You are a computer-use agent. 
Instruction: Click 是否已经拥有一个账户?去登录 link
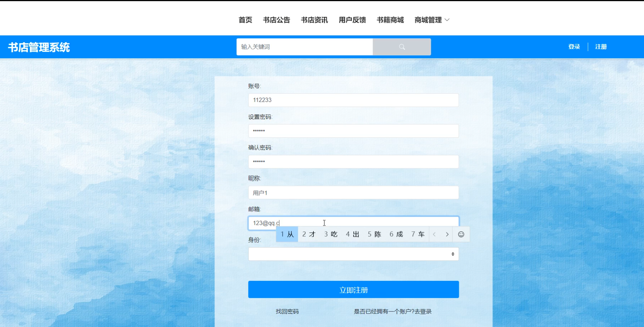tap(392, 312)
